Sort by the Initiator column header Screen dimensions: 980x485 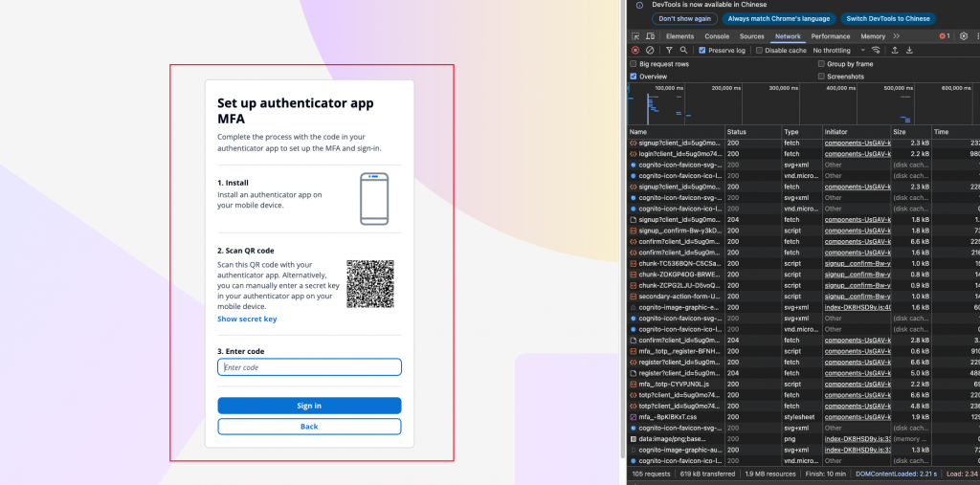click(857, 132)
